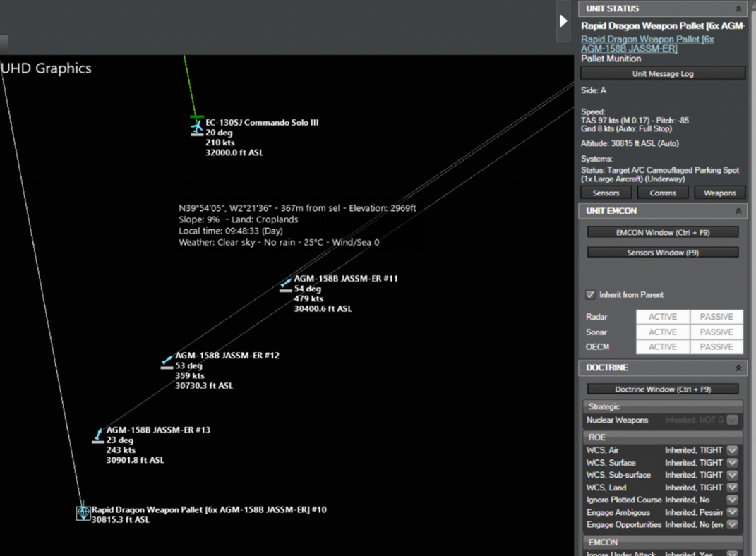Switch to the Weapons tab
The height and width of the screenshot is (556, 756).
point(719,192)
